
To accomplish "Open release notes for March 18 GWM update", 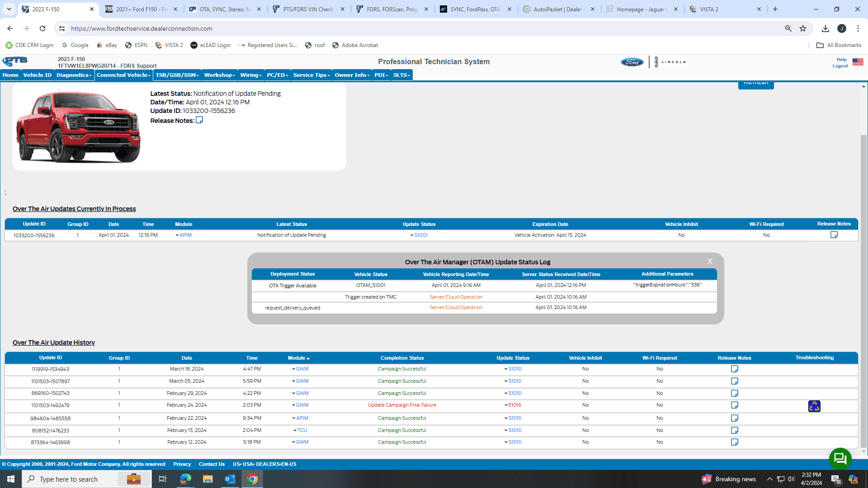I will pos(734,369).
